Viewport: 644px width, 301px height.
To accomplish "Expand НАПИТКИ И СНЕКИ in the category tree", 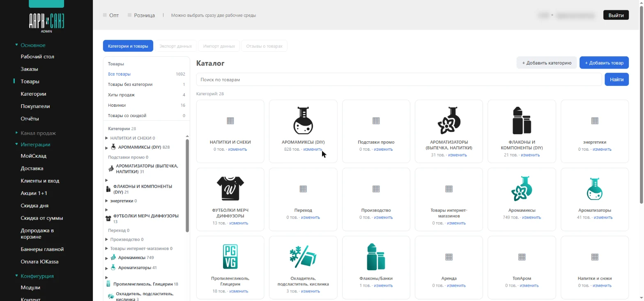I will coord(107,138).
